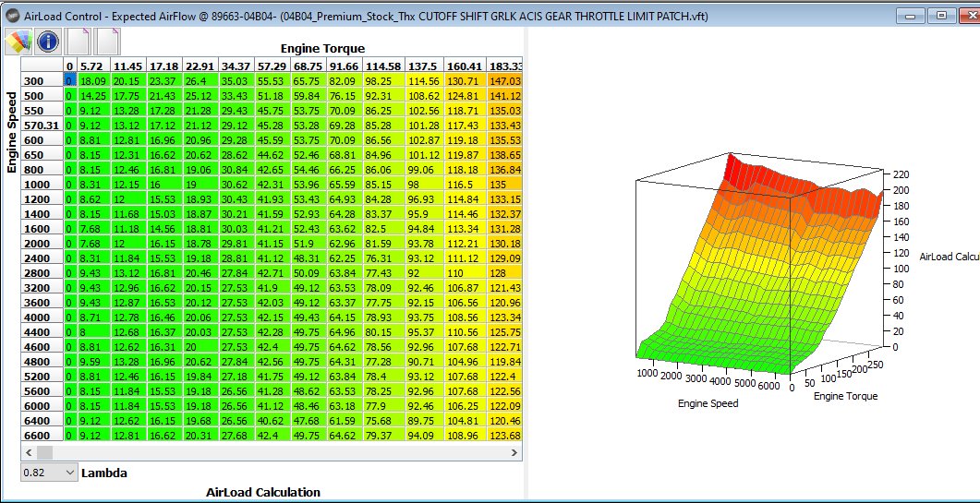
Task: Click the 1600 Engine Speed row header
Action: [42, 228]
